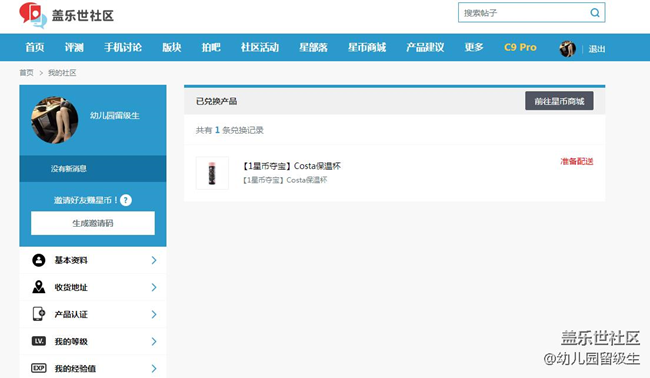Click the 共有 1 条兑换记录 text
650x378 pixels.
pos(230,130)
